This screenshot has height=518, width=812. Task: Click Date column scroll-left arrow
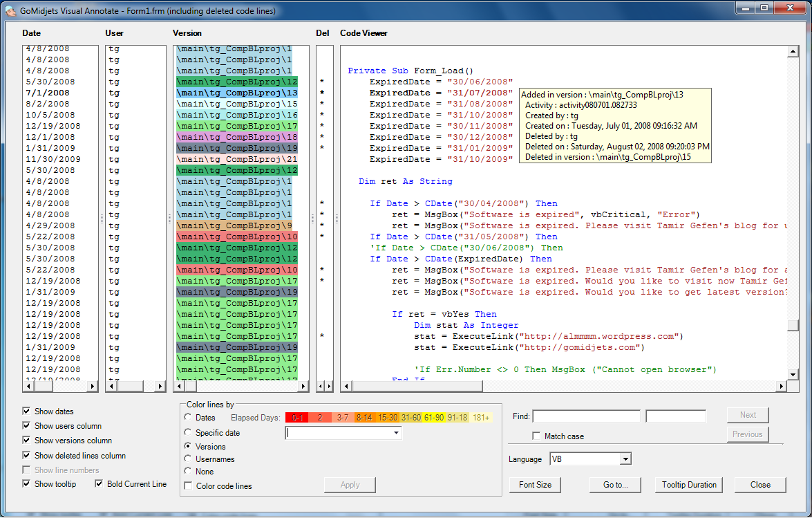point(28,386)
